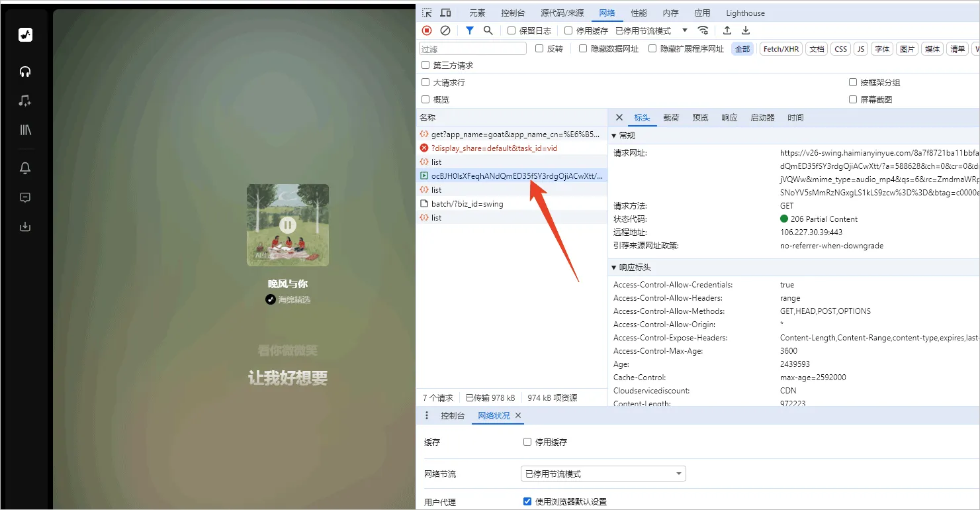The height and width of the screenshot is (510, 980).
Task: Filter requests by 文档 type
Action: (x=817, y=48)
